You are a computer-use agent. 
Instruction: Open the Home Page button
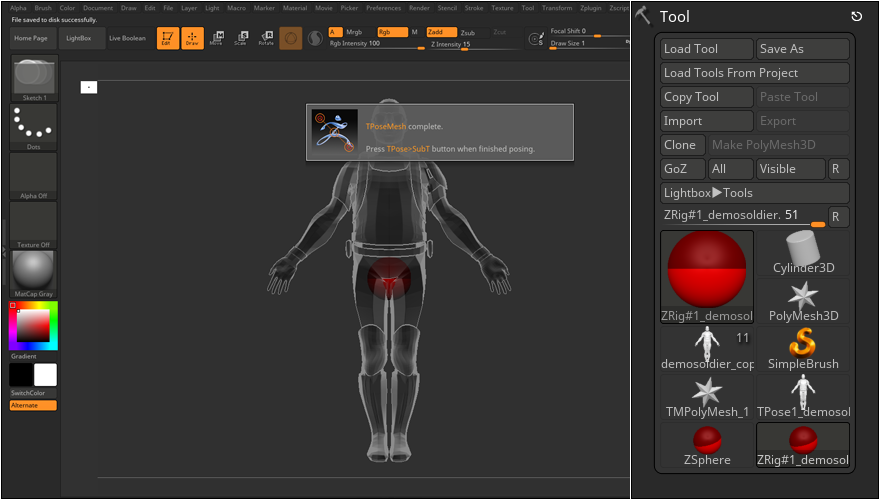(x=33, y=38)
